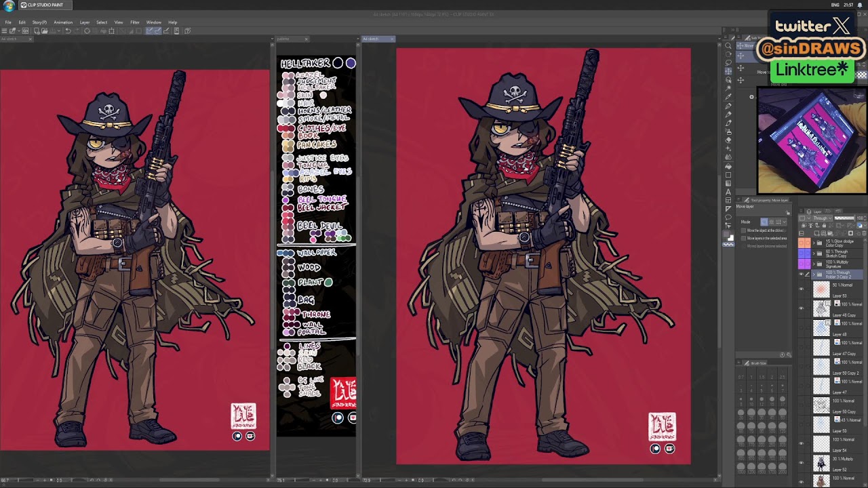Viewport: 868px width, 488px height.
Task: Select the Auto select magic wand tool
Action: tap(728, 88)
